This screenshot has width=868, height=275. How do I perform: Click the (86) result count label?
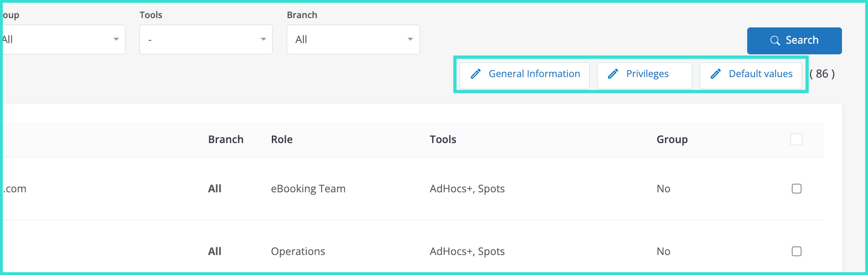[822, 74]
